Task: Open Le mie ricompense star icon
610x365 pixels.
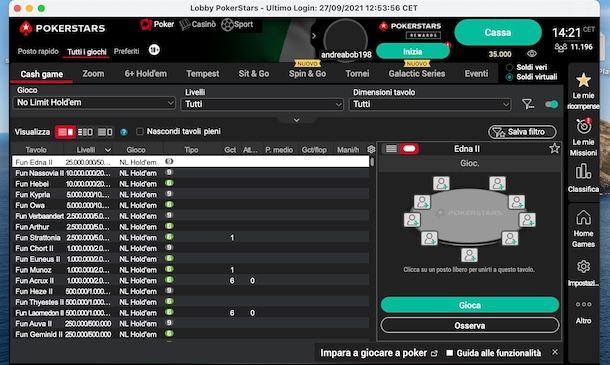Action: (x=583, y=81)
